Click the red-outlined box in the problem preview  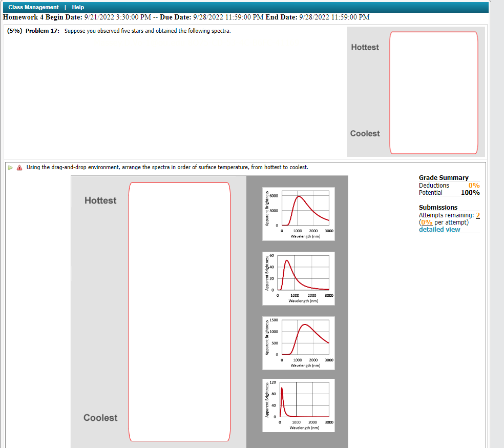433,91
